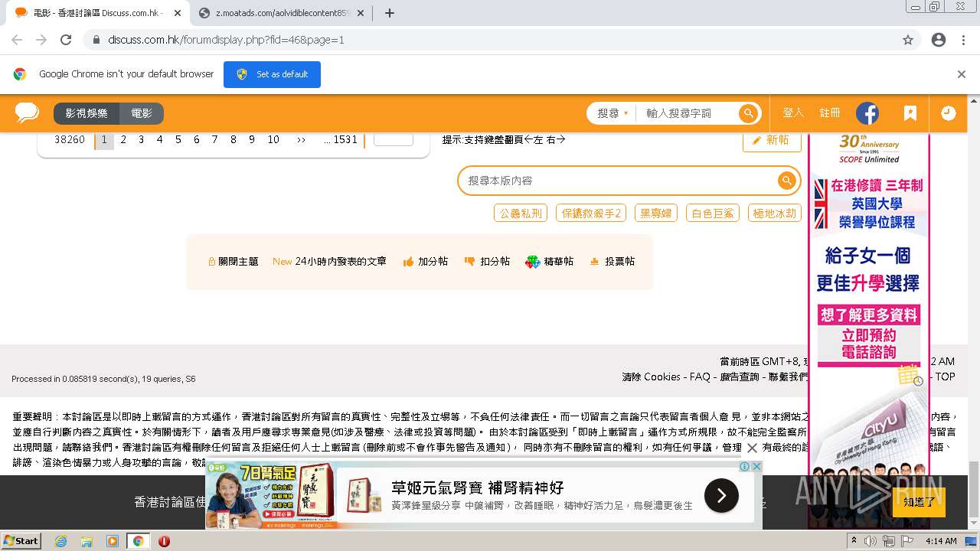Open Chrome profile avatar icon
Image resolution: width=980 pixels, height=551 pixels.
tap(939, 40)
